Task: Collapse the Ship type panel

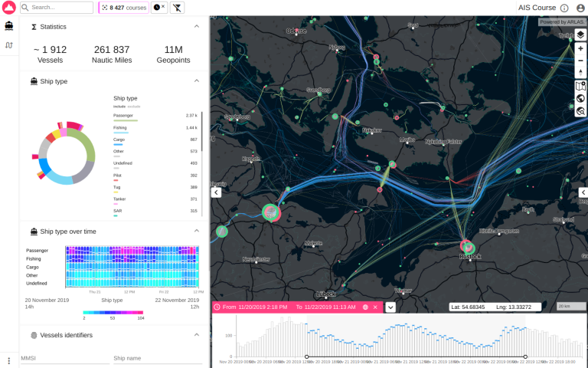Action: 197,80
